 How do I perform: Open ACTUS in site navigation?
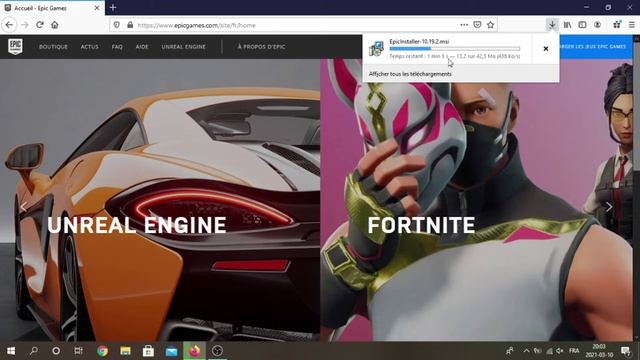89,47
